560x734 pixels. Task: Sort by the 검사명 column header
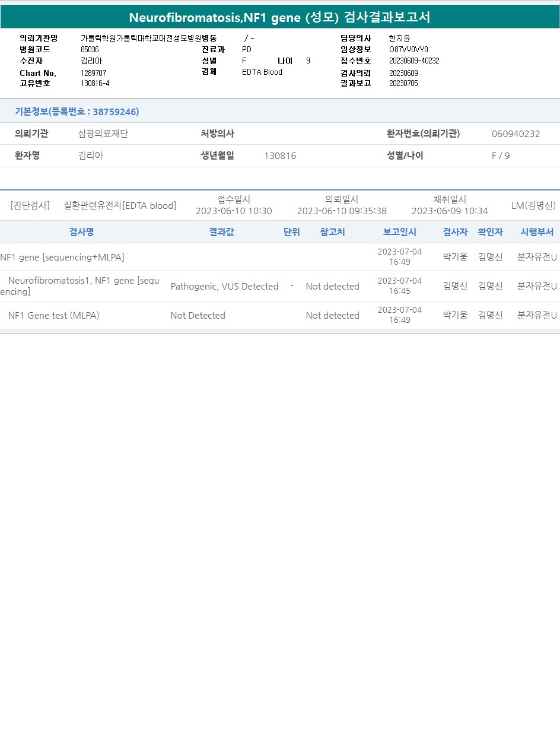pyautogui.click(x=81, y=232)
